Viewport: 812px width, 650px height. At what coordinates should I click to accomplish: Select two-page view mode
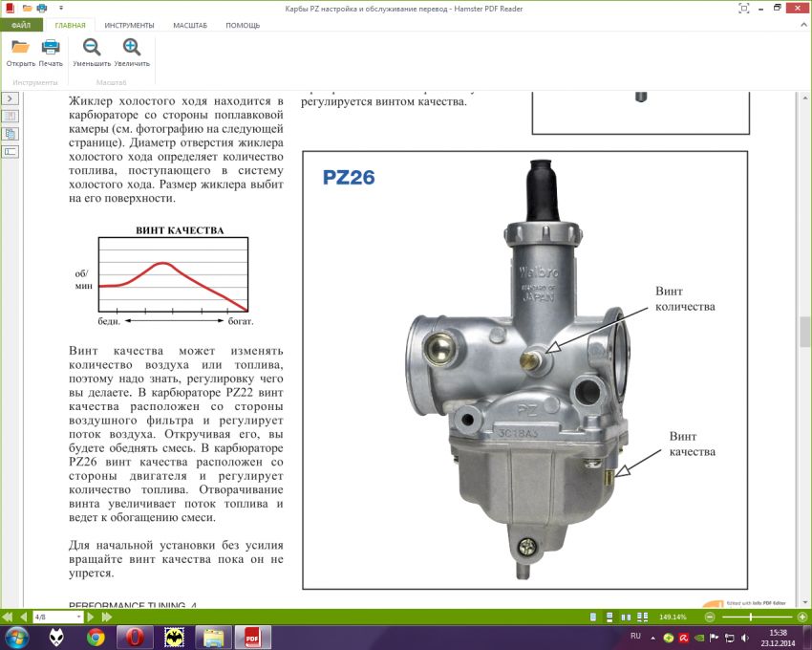point(626,617)
